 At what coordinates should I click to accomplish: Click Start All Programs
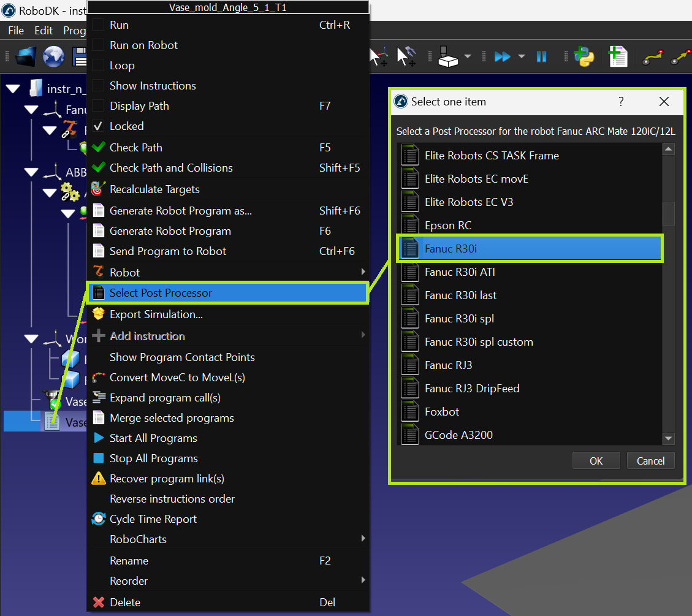(228, 439)
